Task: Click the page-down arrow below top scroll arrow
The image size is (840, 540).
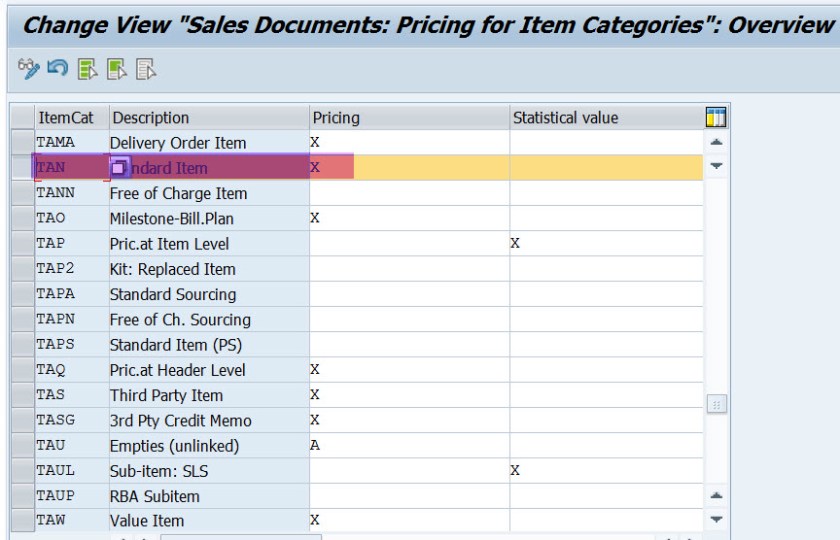Action: click(x=716, y=166)
